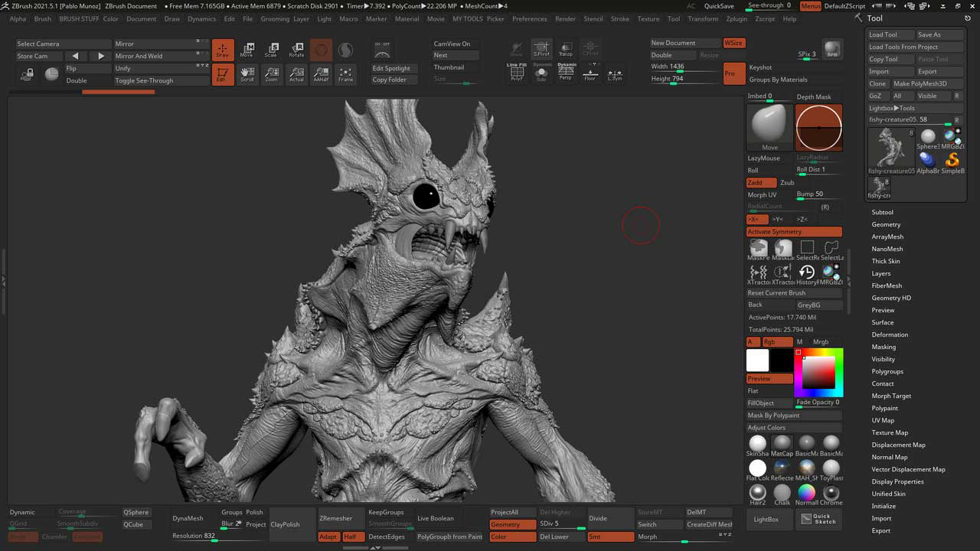This screenshot has width=980, height=551.
Task: Toggle WSize document option
Action: 733,43
